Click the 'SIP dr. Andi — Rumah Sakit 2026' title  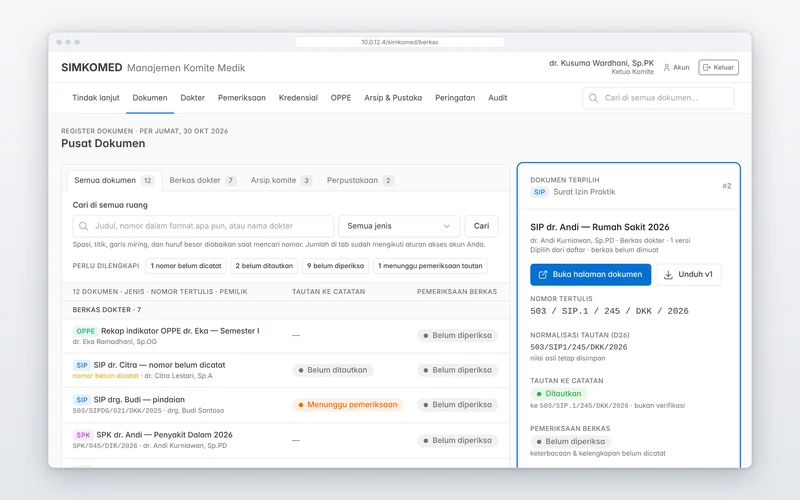tap(599, 228)
